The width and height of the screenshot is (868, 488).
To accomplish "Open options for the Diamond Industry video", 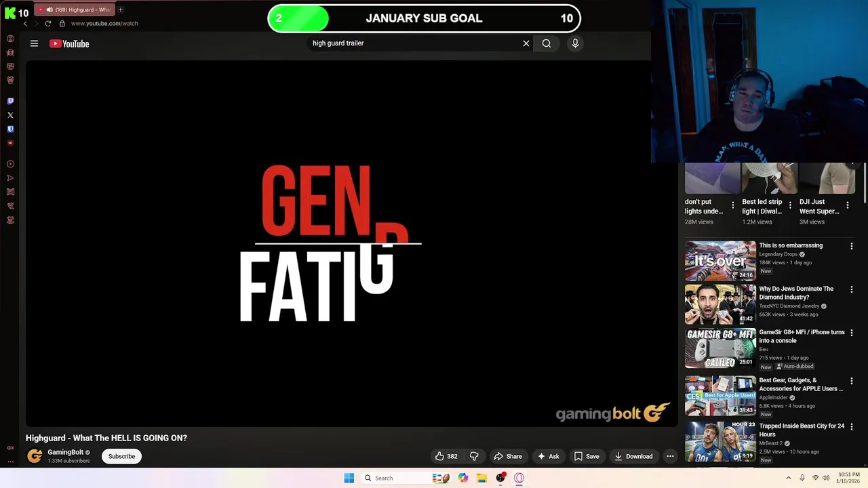I will [852, 289].
